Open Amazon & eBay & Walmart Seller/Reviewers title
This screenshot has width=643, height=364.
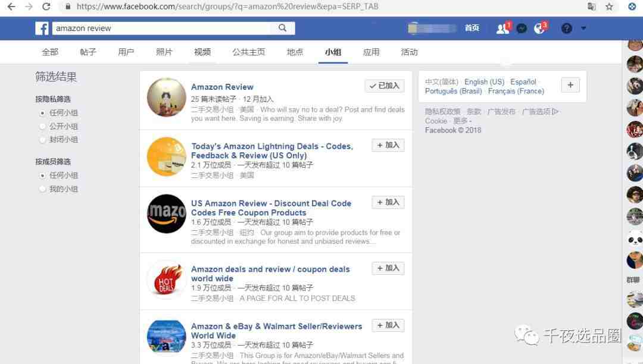coord(276,331)
